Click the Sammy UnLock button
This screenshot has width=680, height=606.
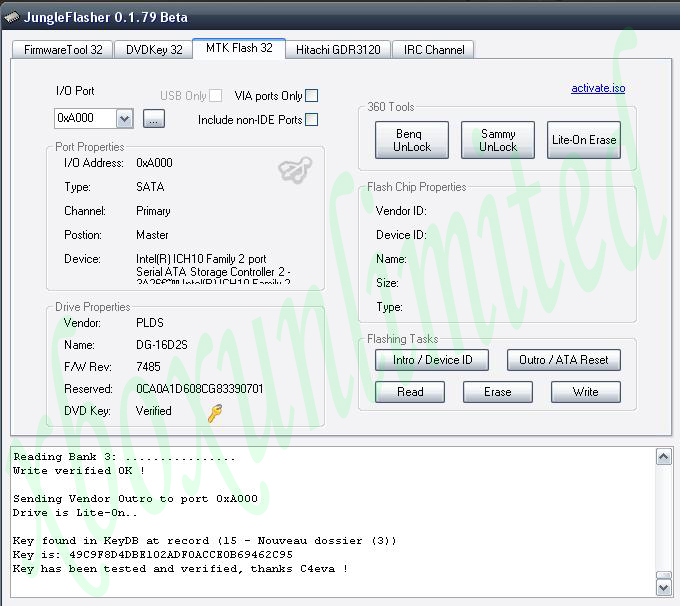point(498,140)
